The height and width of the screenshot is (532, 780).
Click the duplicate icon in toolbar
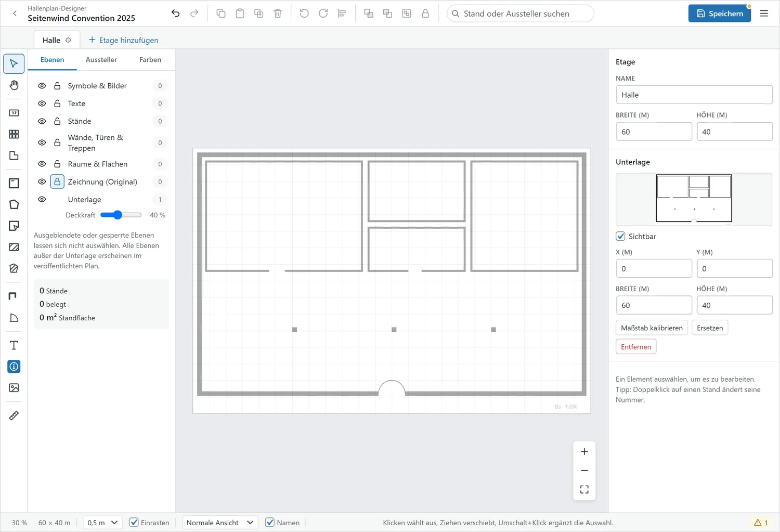(x=258, y=14)
